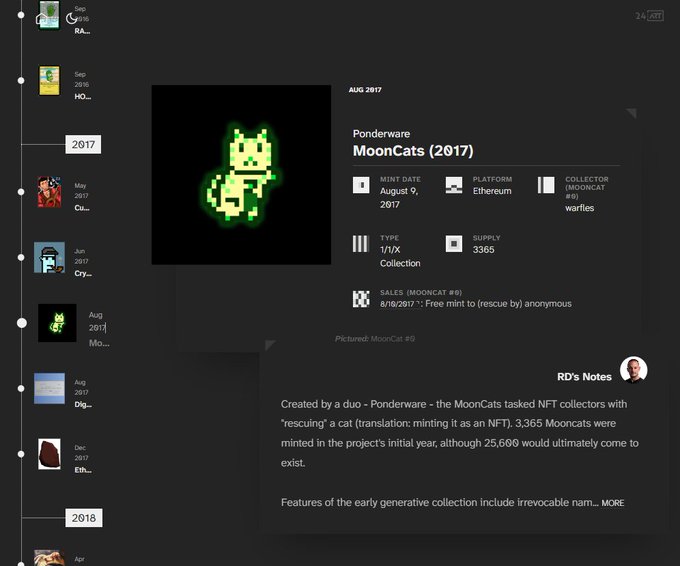Click the sales entry Free mint to anonymous

pos(476,304)
